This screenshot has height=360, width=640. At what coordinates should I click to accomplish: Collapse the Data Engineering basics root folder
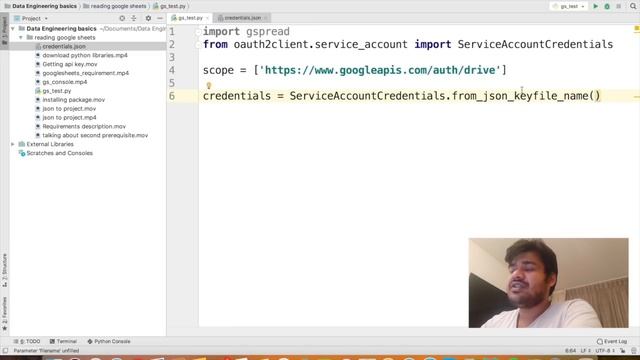(x=13, y=29)
